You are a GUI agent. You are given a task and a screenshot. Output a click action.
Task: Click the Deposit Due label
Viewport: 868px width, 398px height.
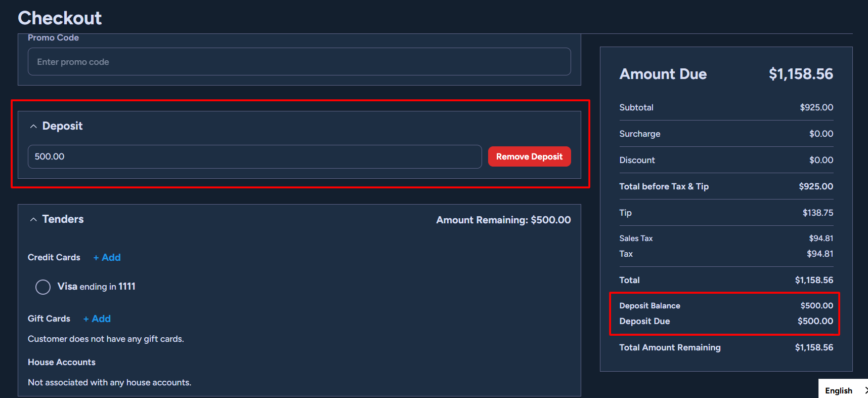644,321
